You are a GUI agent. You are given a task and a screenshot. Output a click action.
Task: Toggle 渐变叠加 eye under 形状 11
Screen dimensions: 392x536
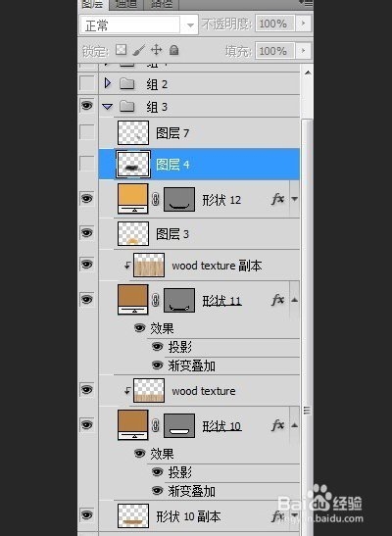[157, 365]
